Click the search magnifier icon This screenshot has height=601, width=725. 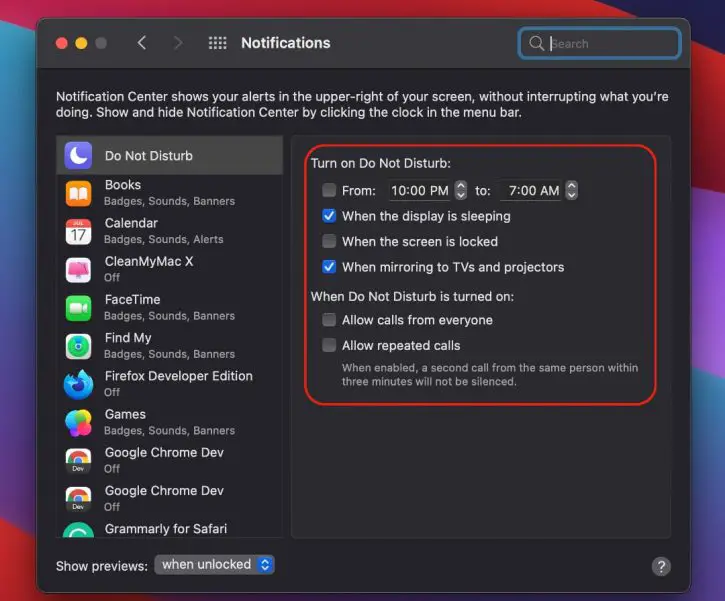click(536, 43)
